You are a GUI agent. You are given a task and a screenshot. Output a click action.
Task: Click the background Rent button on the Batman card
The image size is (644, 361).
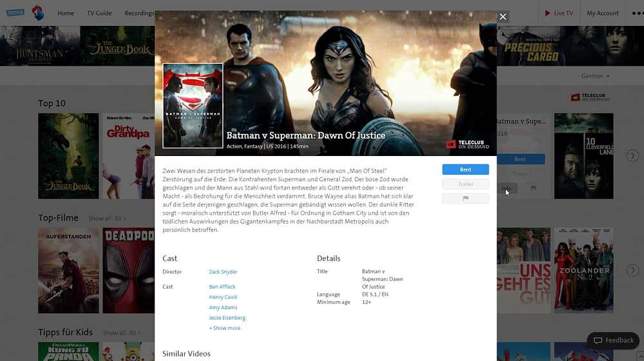pos(520,159)
